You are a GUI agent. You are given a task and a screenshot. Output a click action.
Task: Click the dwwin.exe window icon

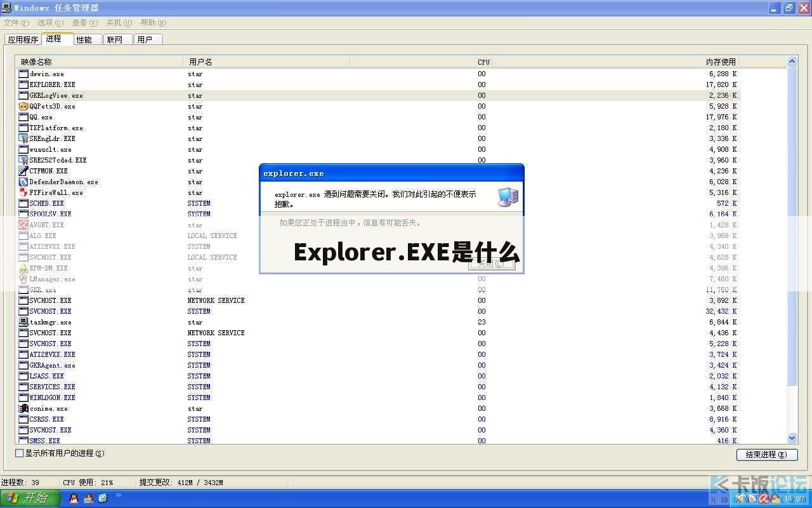23,74
